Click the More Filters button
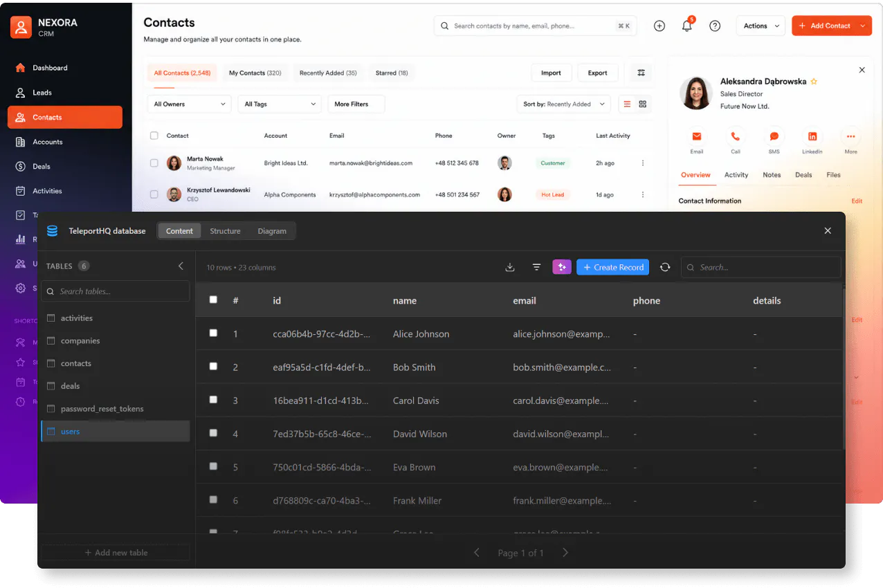Viewport: 883px width, 588px height. click(x=356, y=104)
